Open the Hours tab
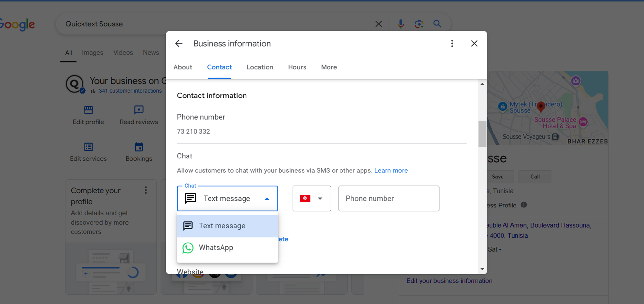This screenshot has width=644, height=304. tap(297, 67)
